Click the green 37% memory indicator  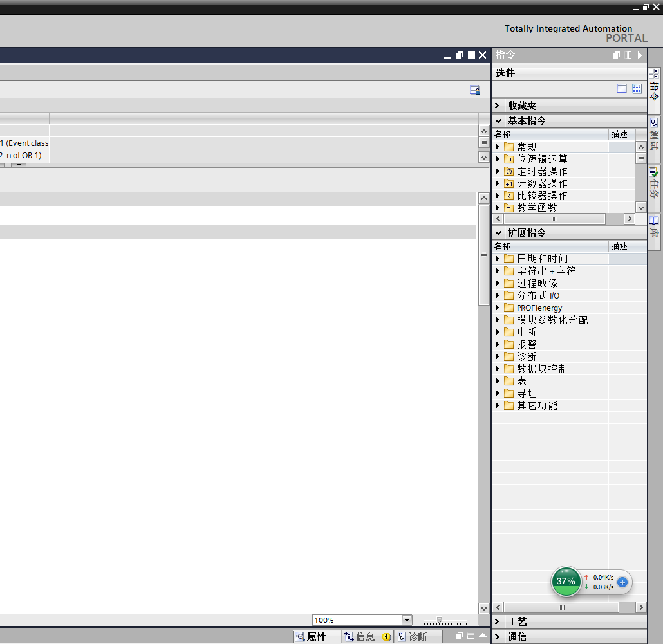[566, 581]
